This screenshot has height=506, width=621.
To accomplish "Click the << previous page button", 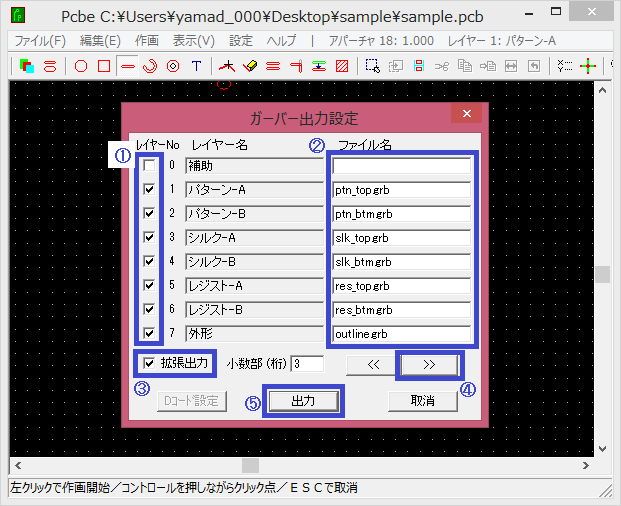I will (373, 365).
